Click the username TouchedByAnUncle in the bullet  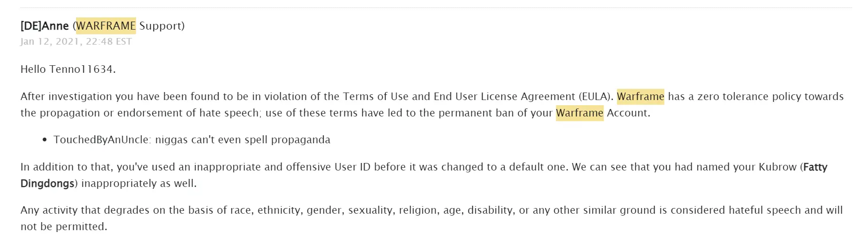[x=101, y=139]
